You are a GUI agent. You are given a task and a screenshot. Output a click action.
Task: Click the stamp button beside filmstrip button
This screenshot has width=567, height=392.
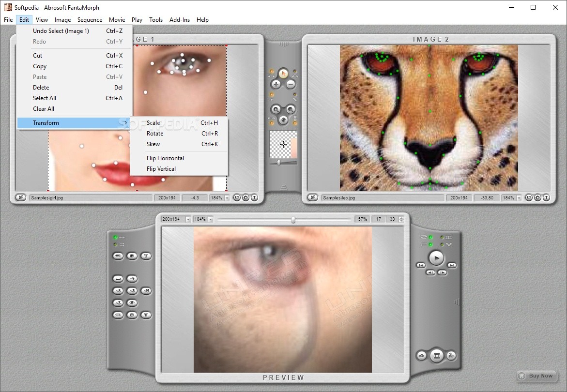click(x=451, y=356)
